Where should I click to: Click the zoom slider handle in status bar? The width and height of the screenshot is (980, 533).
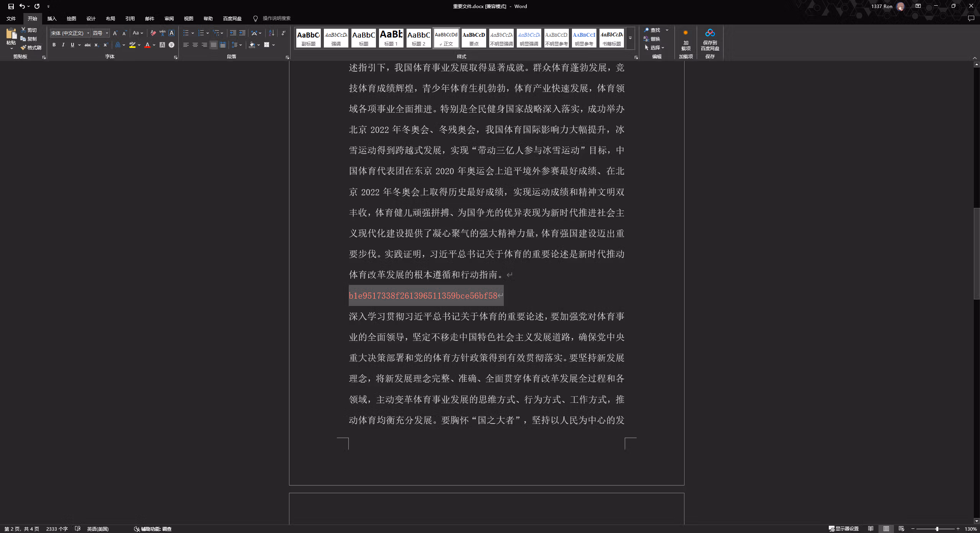pos(937,529)
